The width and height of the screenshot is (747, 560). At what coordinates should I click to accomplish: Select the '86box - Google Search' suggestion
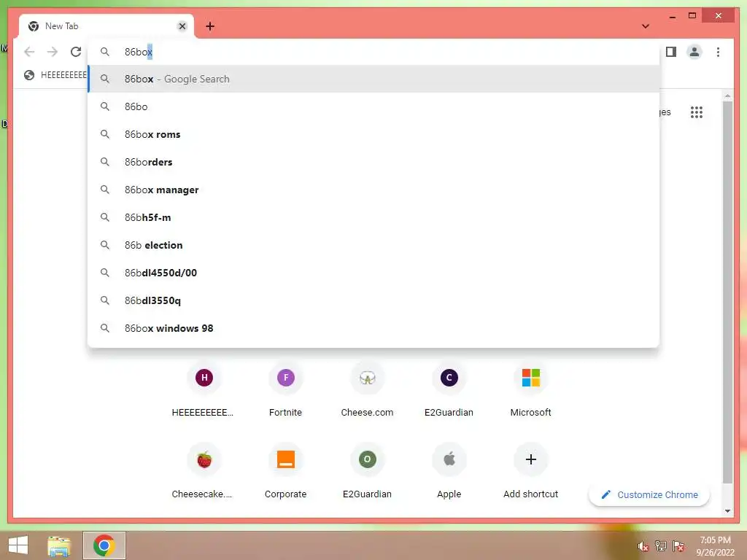374,79
